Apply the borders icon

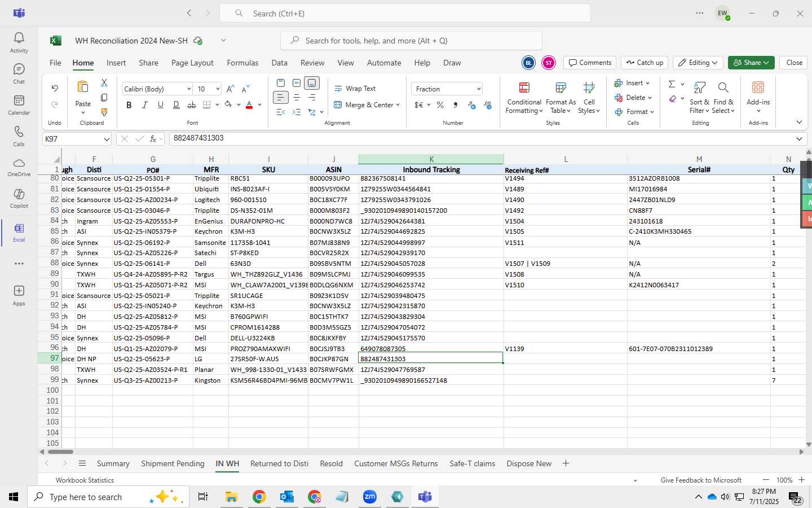click(x=206, y=105)
